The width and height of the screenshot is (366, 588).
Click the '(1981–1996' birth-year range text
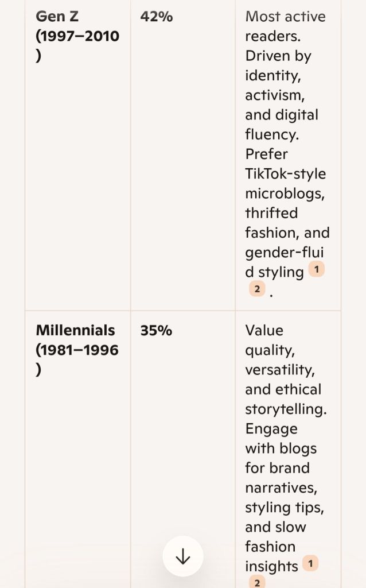coord(77,350)
